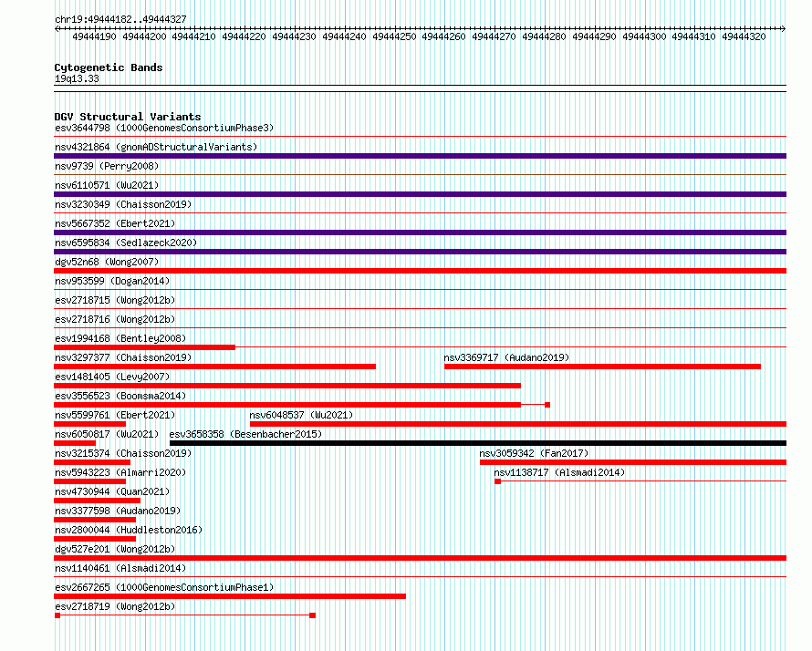Open nsv953599 (Dogan2014) label
The image size is (812, 651).
coord(112,281)
